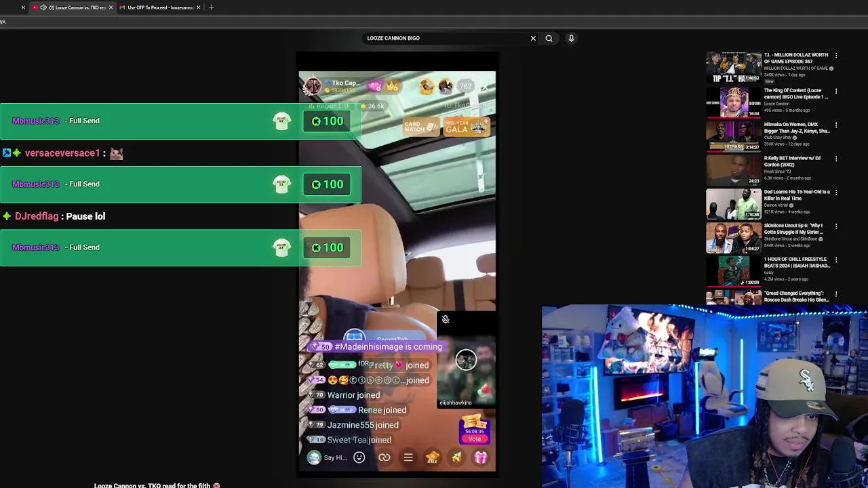The height and width of the screenshot is (488, 868).
Task: Open Greed Changed Everything video title
Action: tap(796, 296)
